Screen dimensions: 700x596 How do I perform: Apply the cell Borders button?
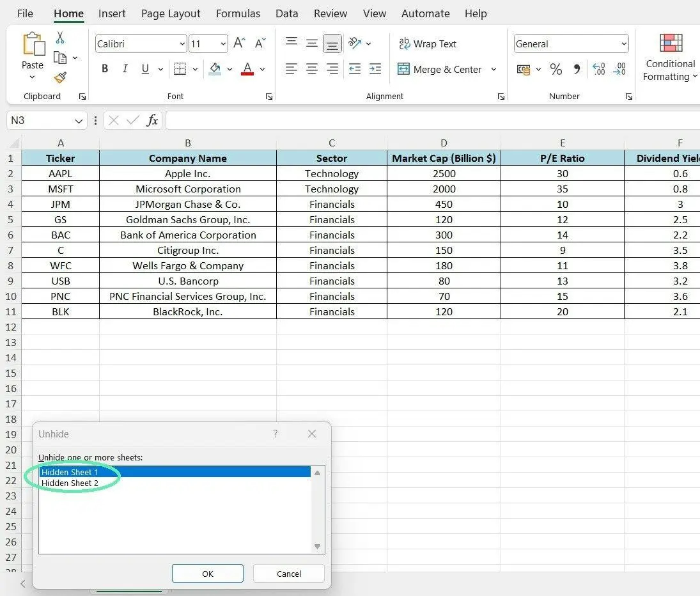pyautogui.click(x=180, y=69)
